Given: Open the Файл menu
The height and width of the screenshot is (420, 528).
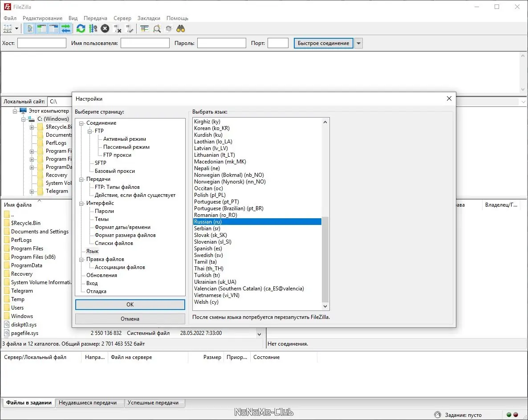Looking at the screenshot, I should tap(10, 18).
